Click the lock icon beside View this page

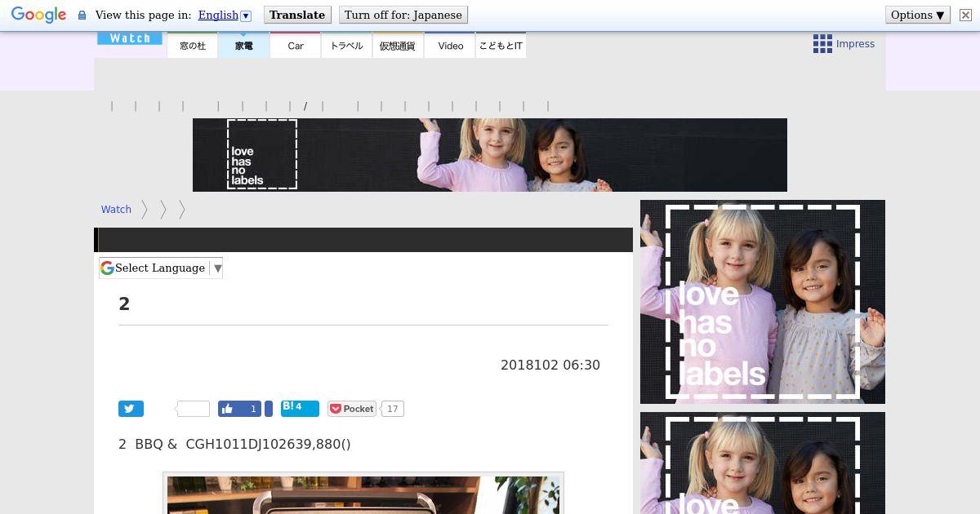tap(82, 16)
